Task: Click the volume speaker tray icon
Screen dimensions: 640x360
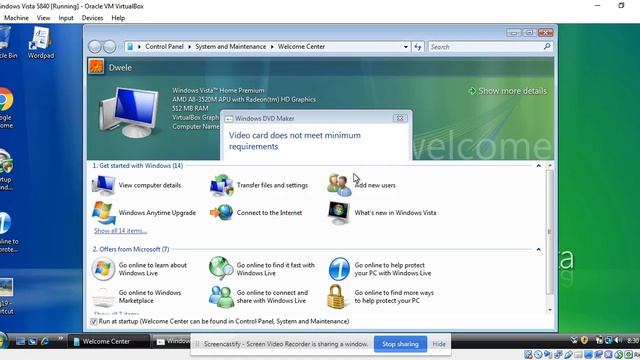Action: click(x=618, y=340)
